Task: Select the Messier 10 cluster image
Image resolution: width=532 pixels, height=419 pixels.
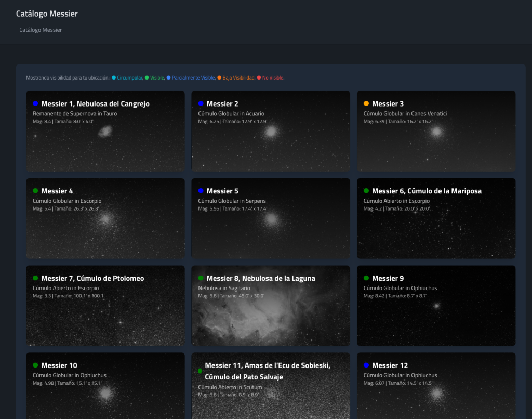Action: 105,386
